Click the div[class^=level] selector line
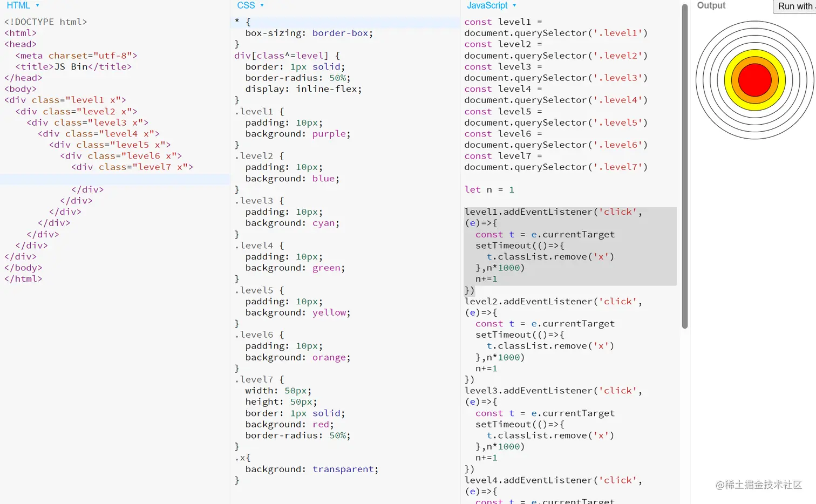 [287, 56]
